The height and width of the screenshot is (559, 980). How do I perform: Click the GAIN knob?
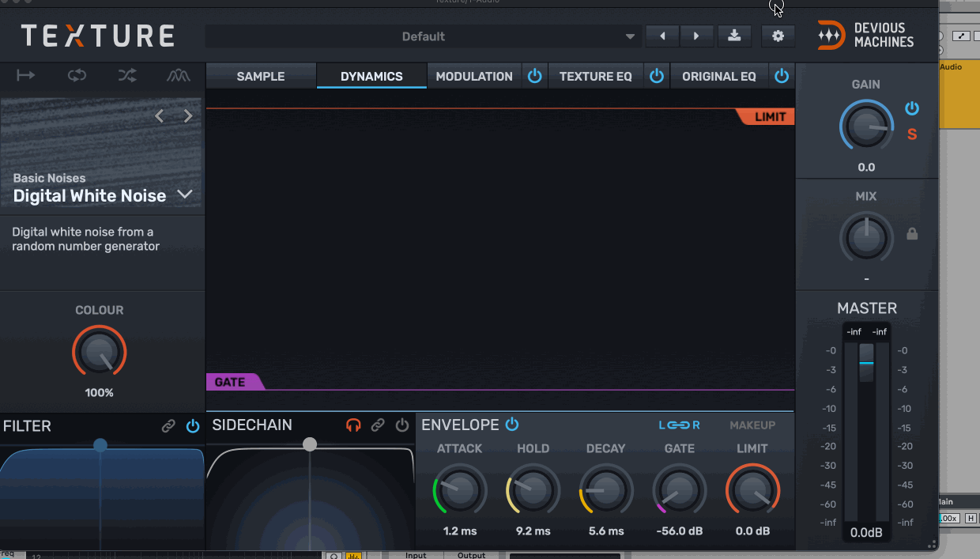(867, 127)
